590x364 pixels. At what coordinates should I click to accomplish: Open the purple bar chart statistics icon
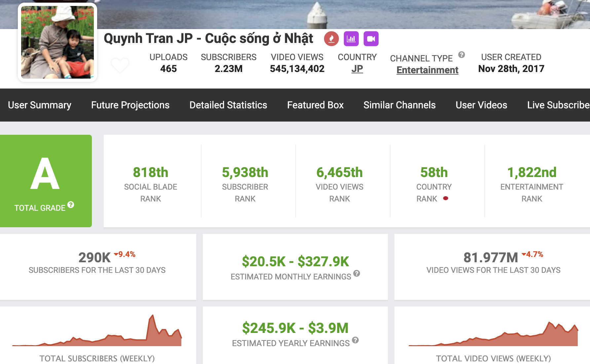coord(351,39)
